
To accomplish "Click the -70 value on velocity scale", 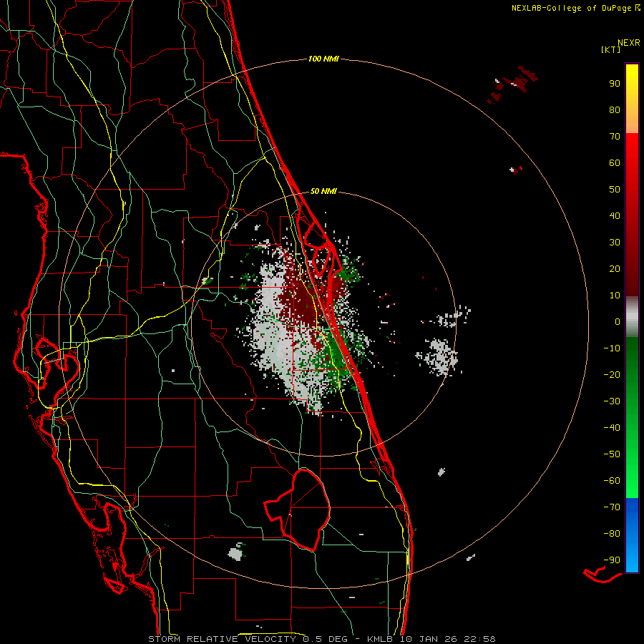I will pyautogui.click(x=612, y=507).
